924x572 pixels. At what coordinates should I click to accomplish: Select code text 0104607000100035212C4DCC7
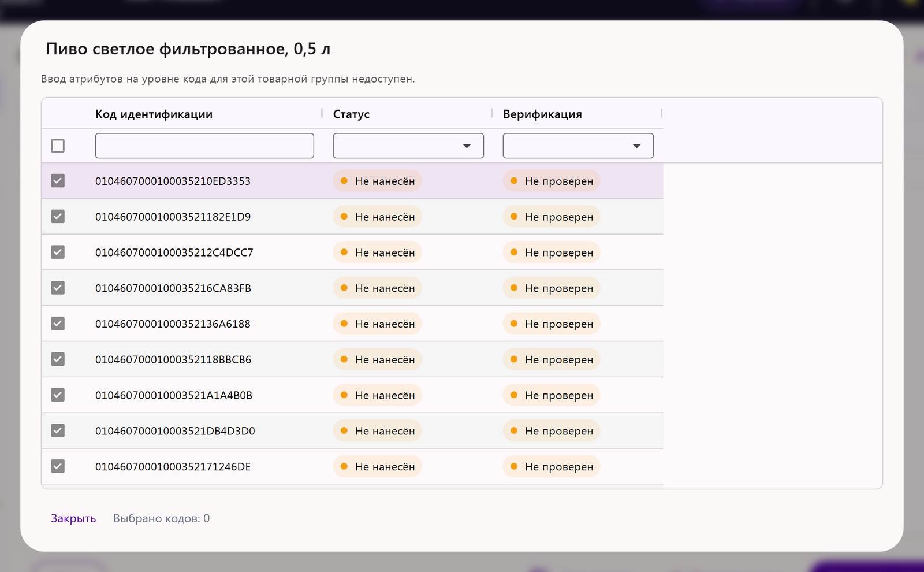click(x=174, y=252)
